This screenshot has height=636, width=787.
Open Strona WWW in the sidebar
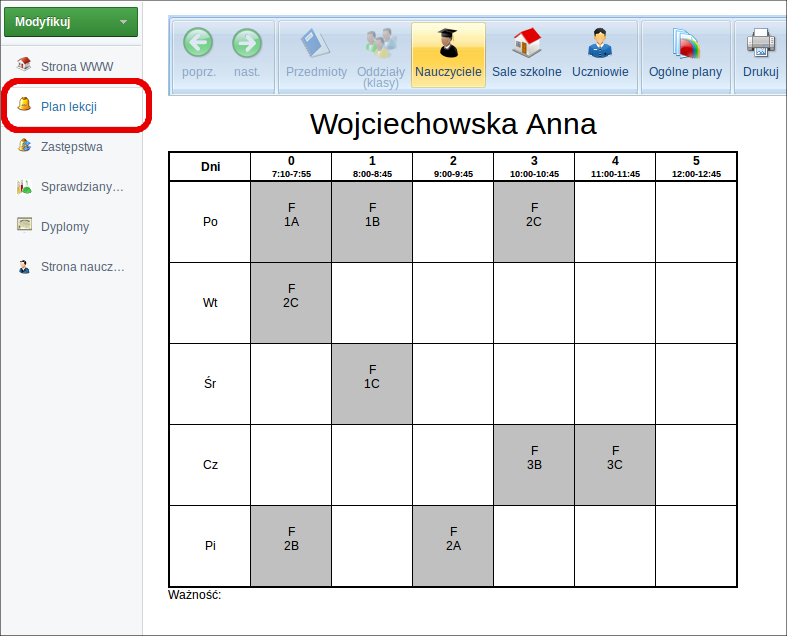click(x=77, y=66)
